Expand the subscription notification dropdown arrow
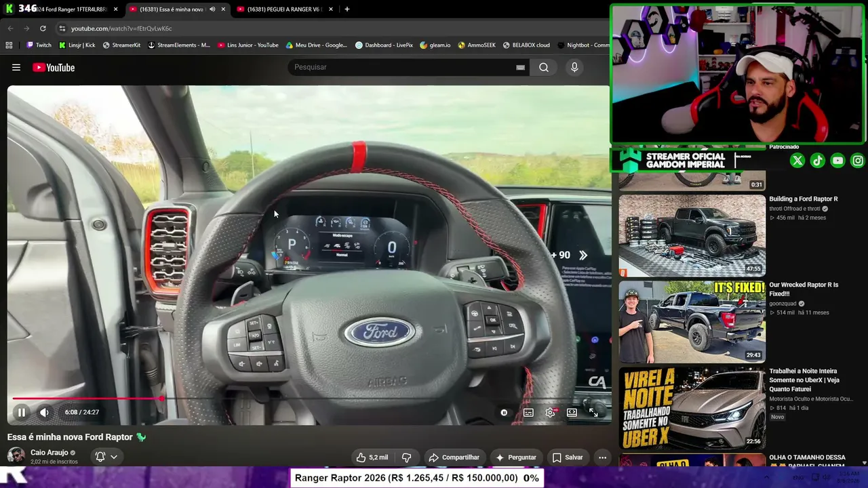This screenshot has width=868, height=488. [x=114, y=457]
